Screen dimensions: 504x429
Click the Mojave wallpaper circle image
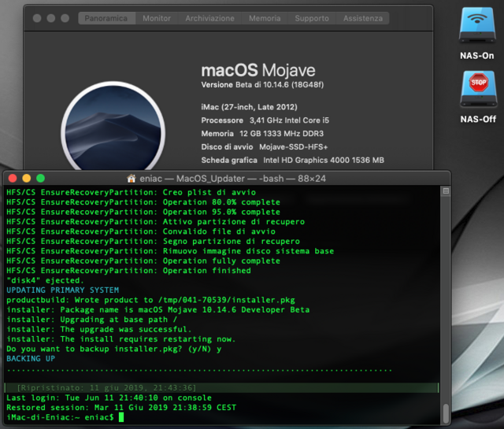tap(113, 127)
